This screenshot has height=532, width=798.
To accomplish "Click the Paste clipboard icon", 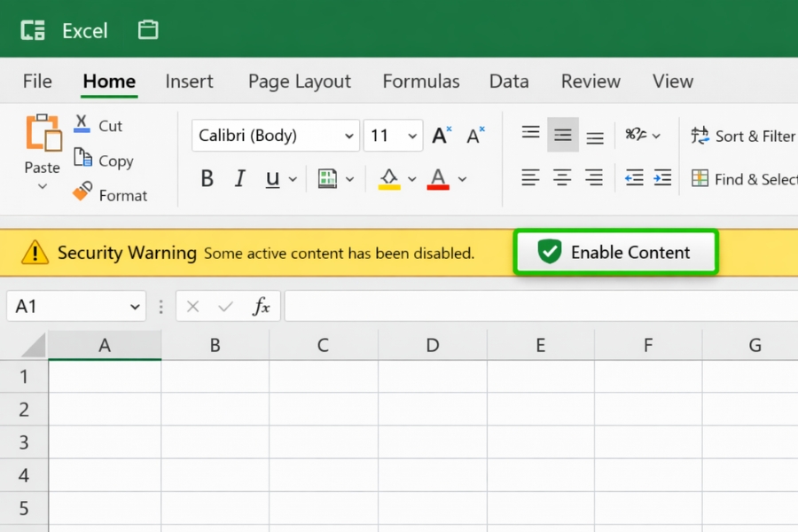I will 43,134.
